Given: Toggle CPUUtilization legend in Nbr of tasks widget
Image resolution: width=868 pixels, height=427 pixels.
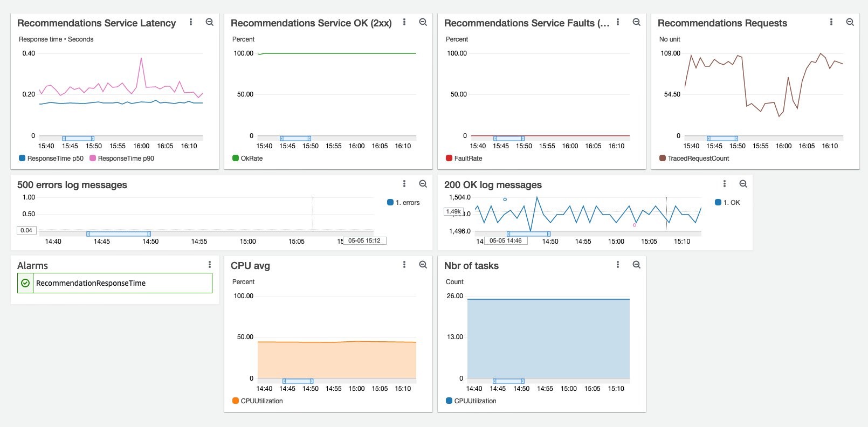Looking at the screenshot, I should (471, 401).
